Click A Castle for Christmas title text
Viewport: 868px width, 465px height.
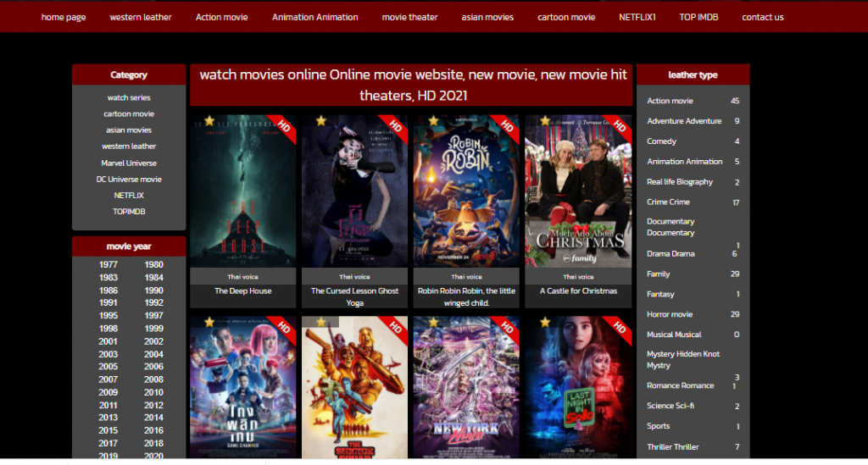coord(578,291)
